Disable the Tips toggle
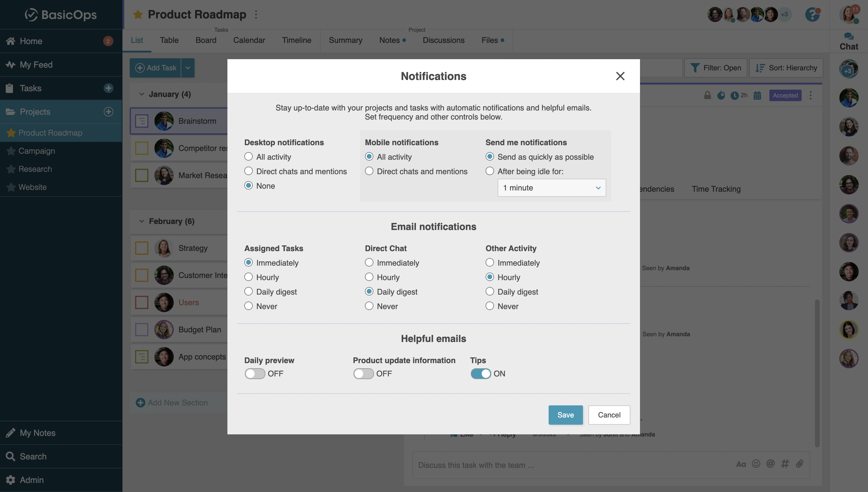 click(x=481, y=373)
